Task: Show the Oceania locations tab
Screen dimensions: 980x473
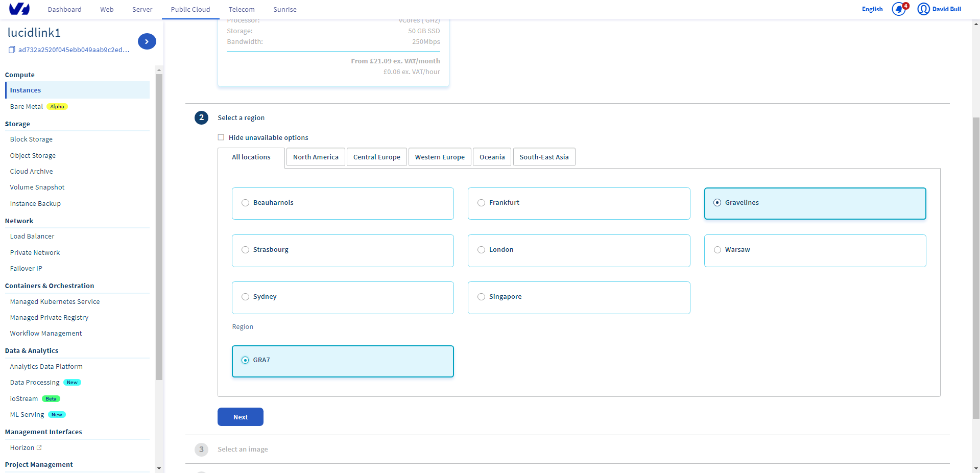Action: click(492, 157)
